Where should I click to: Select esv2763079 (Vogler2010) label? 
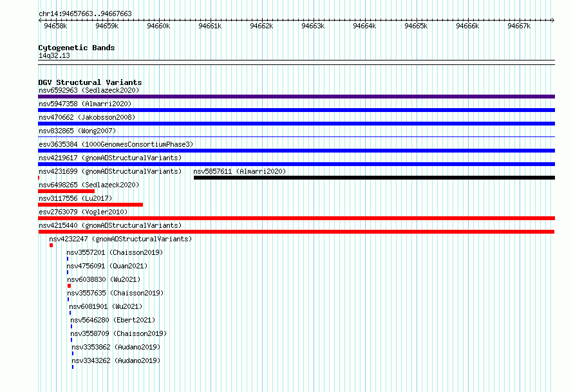pyautogui.click(x=83, y=212)
